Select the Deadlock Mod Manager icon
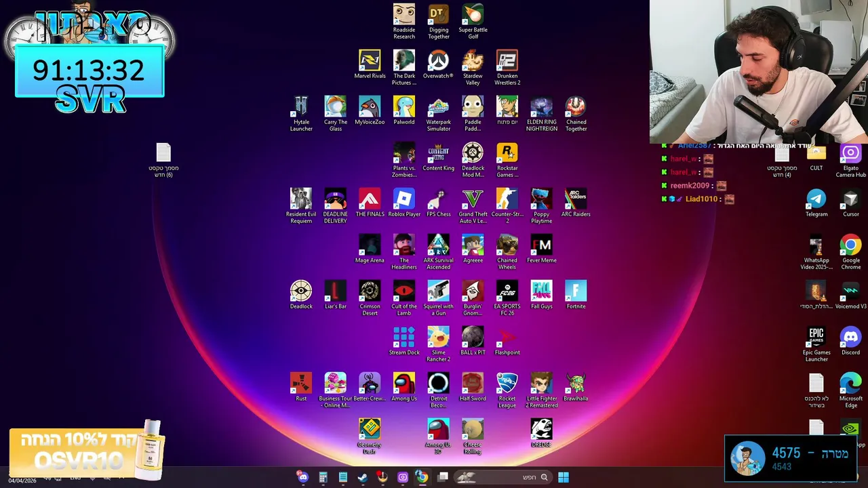 (x=473, y=159)
